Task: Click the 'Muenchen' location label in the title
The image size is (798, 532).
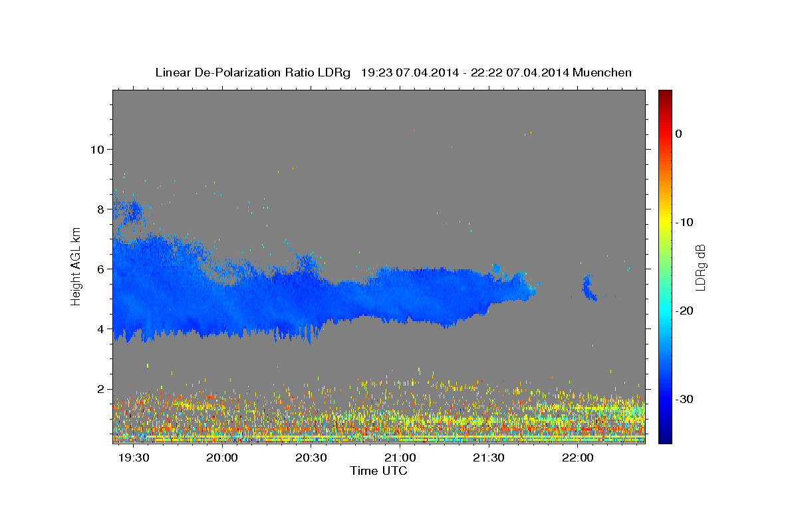Action: [x=603, y=72]
